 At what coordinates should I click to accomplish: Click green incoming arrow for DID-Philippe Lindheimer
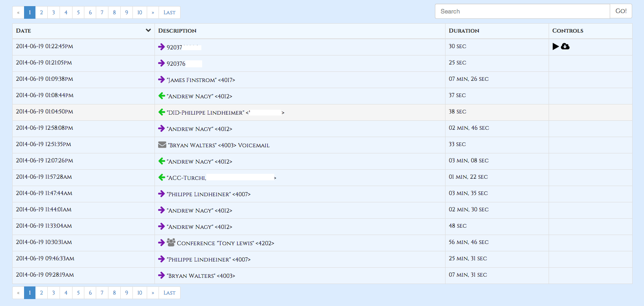pyautogui.click(x=161, y=112)
